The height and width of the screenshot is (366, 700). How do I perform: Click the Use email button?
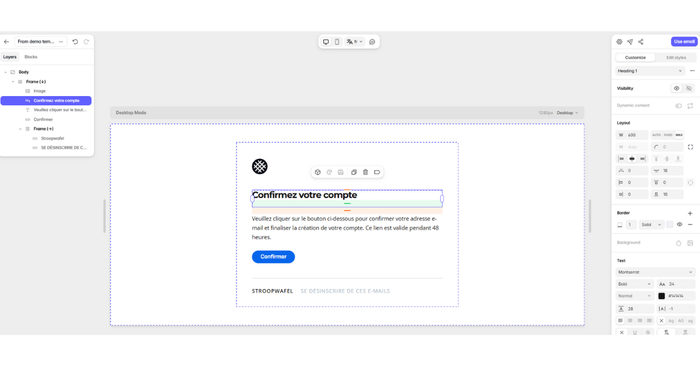(x=684, y=42)
